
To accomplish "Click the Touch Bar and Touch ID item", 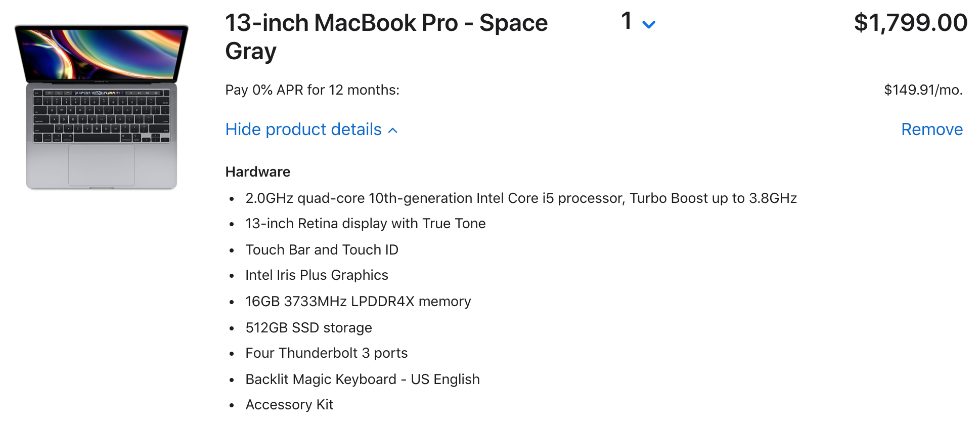I will coord(322,250).
